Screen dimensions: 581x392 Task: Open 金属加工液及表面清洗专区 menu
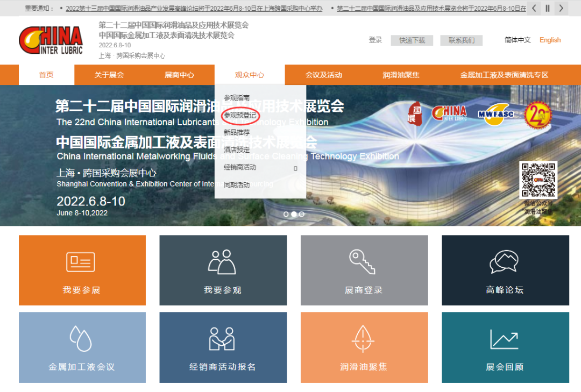504,75
